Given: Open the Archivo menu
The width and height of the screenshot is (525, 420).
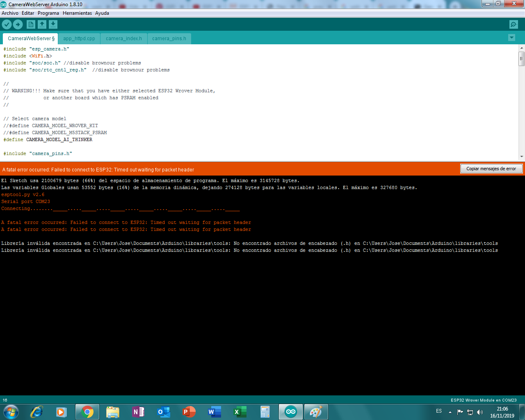Looking at the screenshot, I should [x=10, y=13].
